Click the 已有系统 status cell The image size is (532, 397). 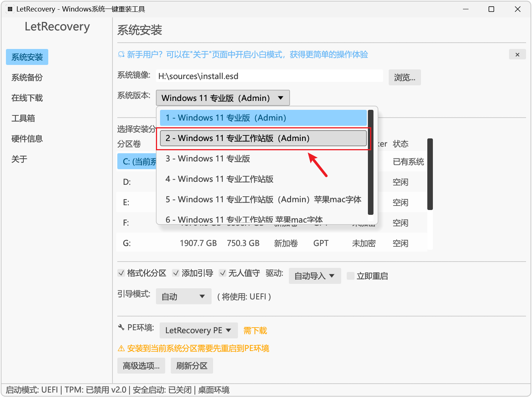coord(408,162)
